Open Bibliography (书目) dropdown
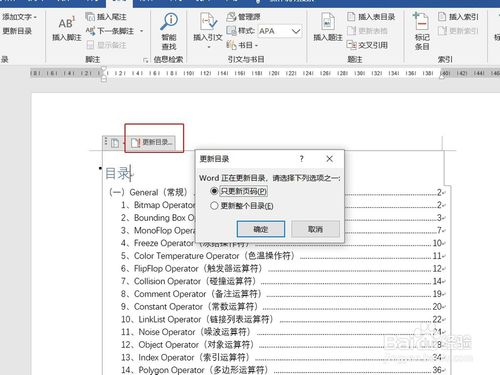Image resolution: width=500 pixels, height=375 pixels. [x=242, y=45]
